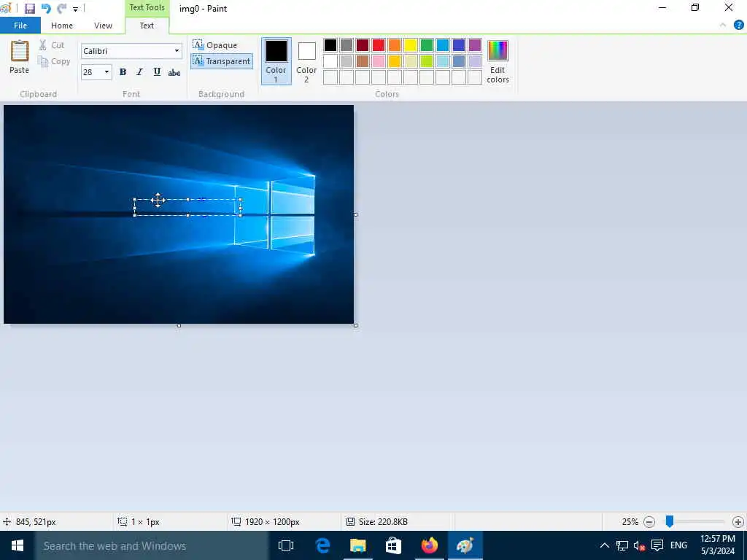
Task: Open Edit colors dialog
Action: (498, 62)
